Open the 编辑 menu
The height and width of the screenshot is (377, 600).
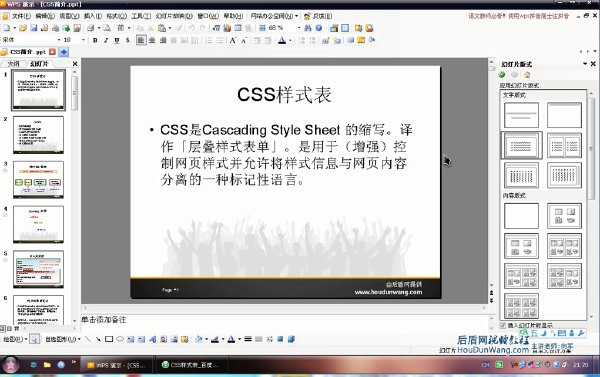45,16
